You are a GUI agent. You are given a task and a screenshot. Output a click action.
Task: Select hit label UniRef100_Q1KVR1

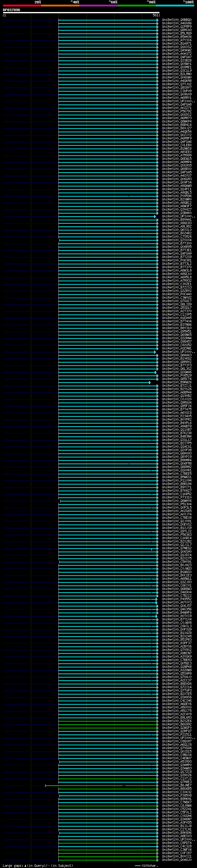177,470
